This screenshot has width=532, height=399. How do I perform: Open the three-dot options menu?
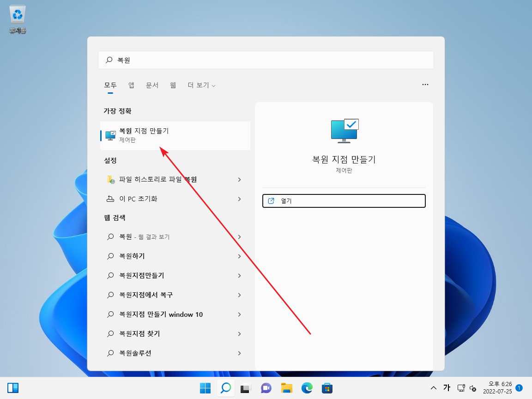tap(425, 85)
